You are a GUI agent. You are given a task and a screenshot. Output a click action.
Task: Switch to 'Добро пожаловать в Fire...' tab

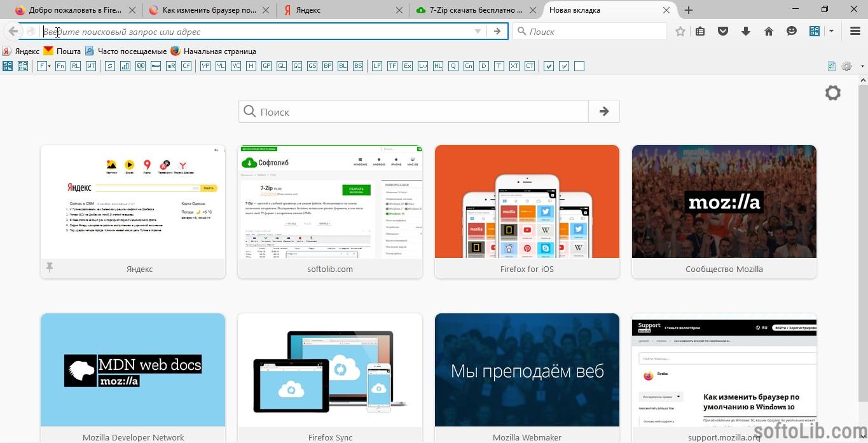point(76,10)
